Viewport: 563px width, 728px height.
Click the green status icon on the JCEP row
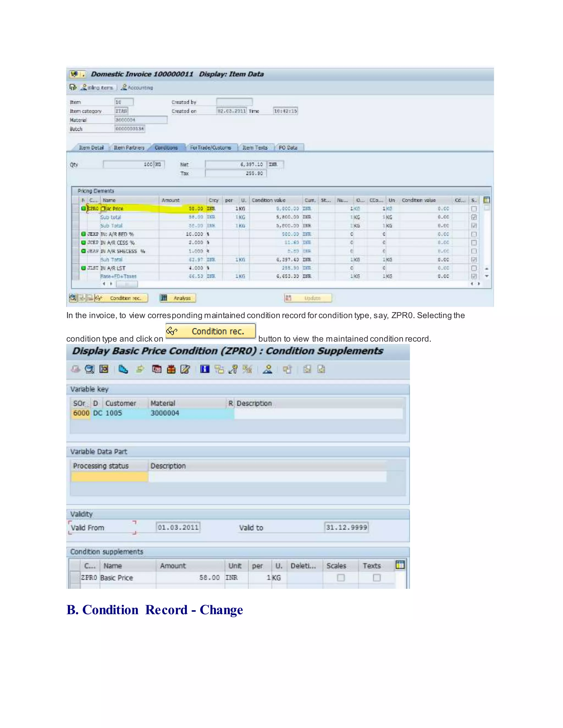pyautogui.click(x=83, y=242)
